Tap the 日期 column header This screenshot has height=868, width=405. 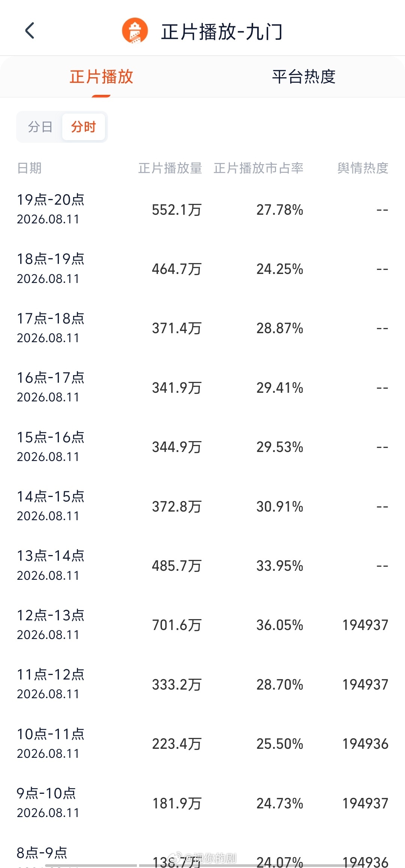click(29, 168)
